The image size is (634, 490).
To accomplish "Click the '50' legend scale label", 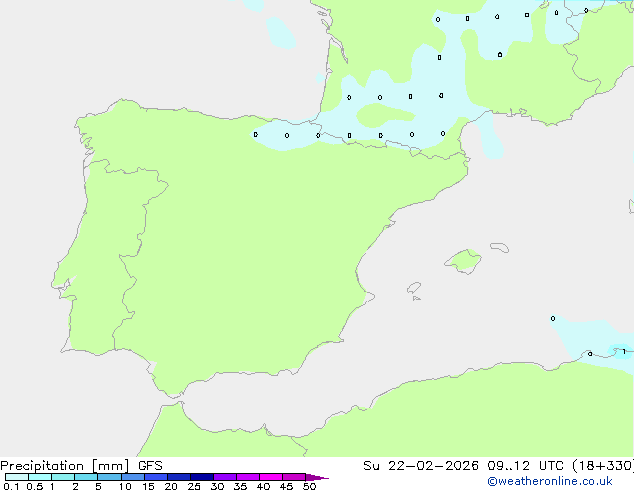I will tap(309, 486).
